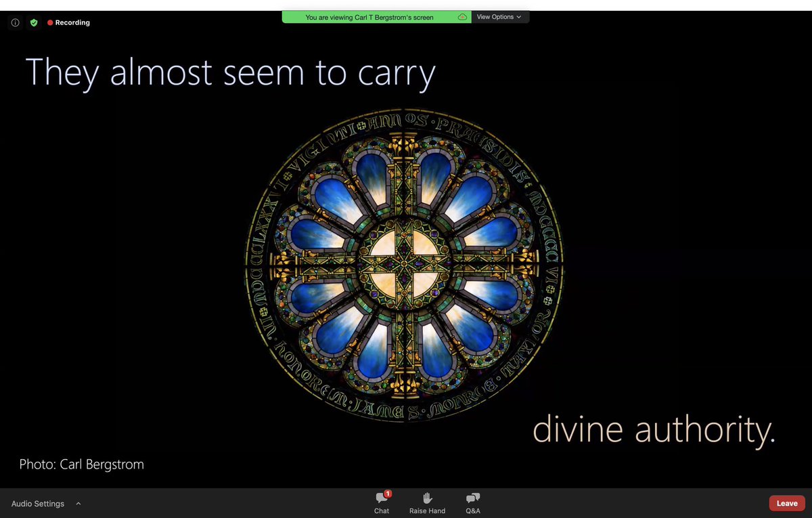This screenshot has width=812, height=518.
Task: Open the Q&A panel
Action: click(x=473, y=502)
